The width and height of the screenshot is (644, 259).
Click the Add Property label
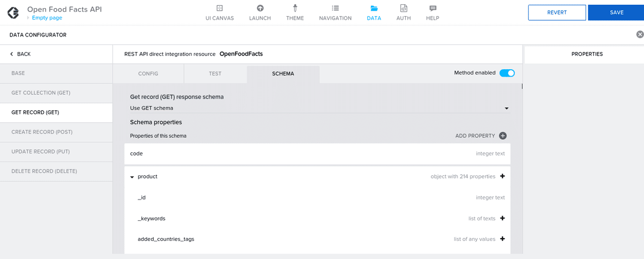click(475, 136)
